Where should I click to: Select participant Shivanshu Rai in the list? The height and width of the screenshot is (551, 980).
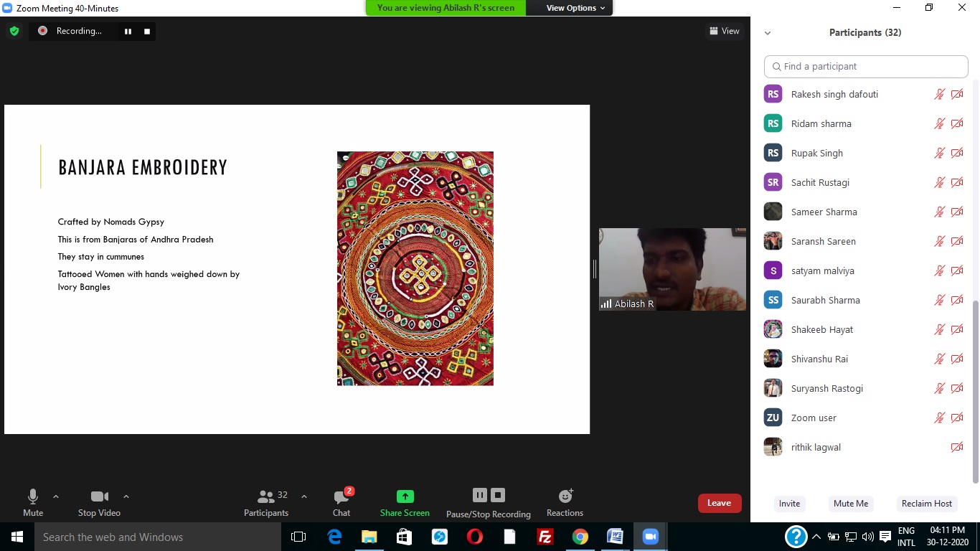click(864, 359)
